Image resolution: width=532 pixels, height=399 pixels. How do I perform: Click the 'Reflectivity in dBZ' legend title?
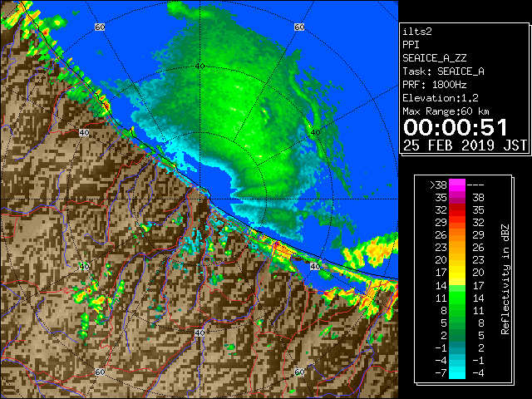[505, 279]
